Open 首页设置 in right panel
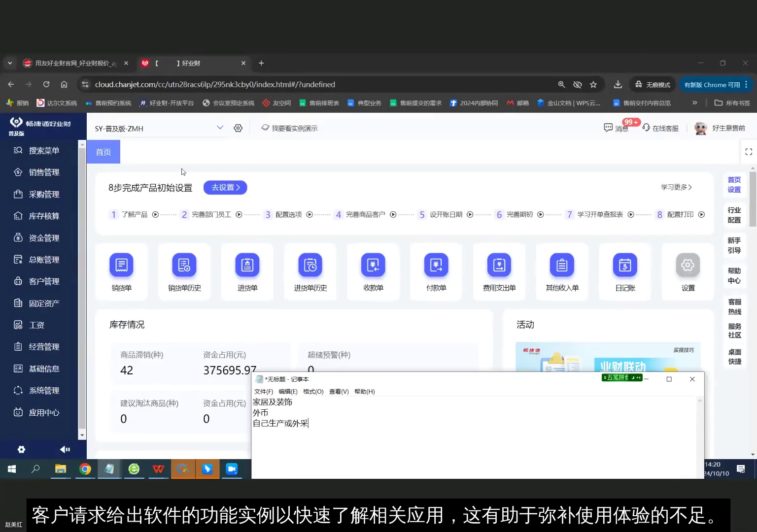Screen dimensions: 757x532 click(x=734, y=185)
